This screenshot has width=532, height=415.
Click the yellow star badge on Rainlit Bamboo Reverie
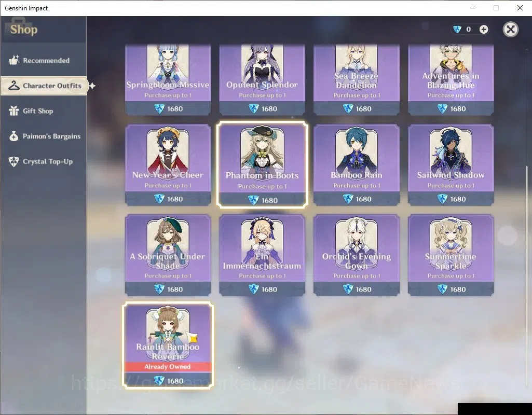(x=193, y=337)
